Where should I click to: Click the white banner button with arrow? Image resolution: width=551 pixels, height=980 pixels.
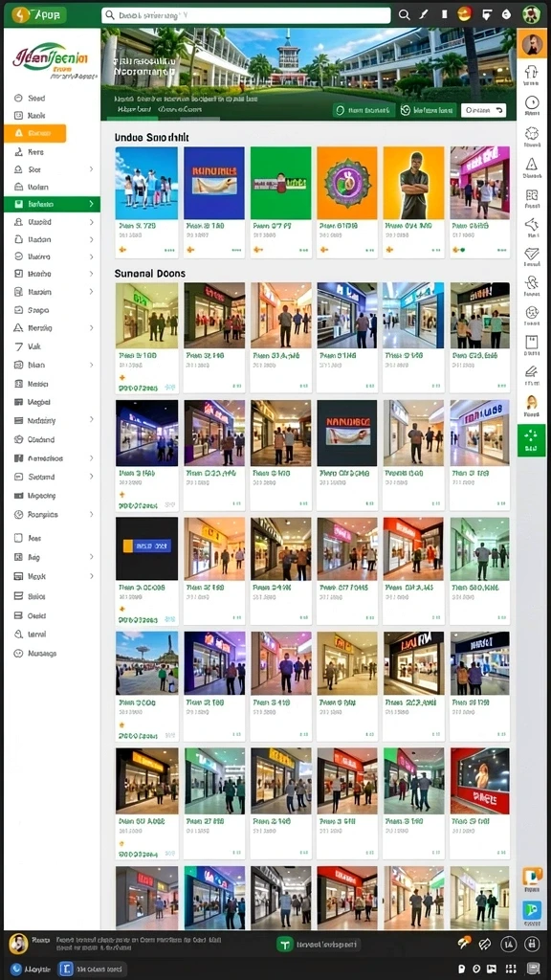coord(483,111)
